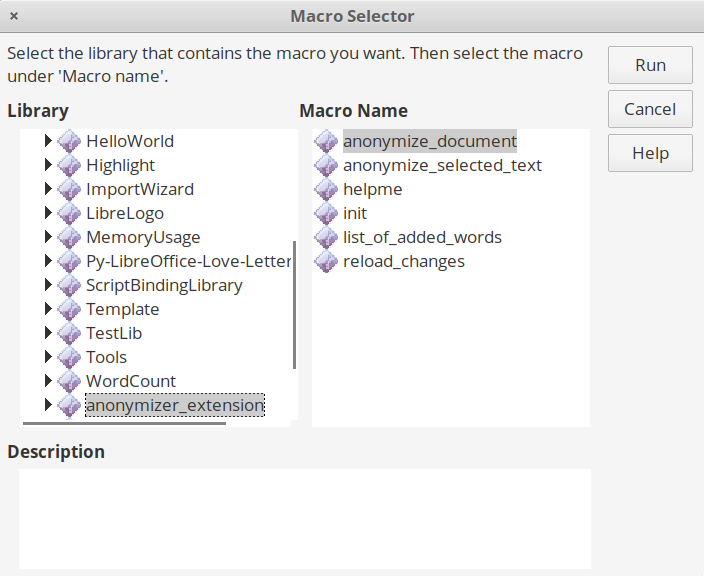Click the icon beside reload_changes macro

[x=326, y=261]
